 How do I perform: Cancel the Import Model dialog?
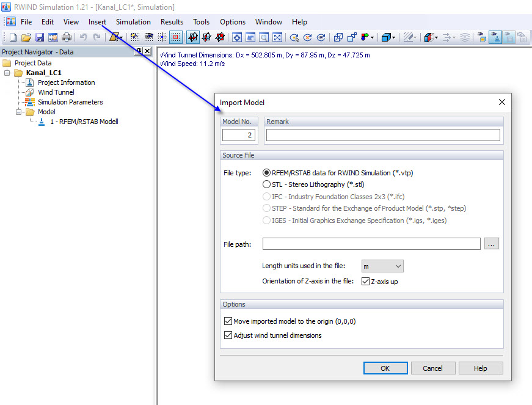[x=433, y=368]
